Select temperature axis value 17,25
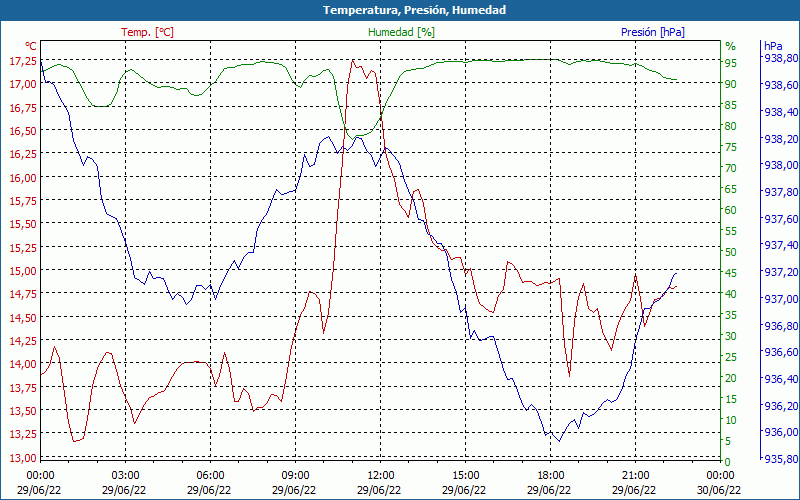Screen dimensions: 800x500 point(23,61)
